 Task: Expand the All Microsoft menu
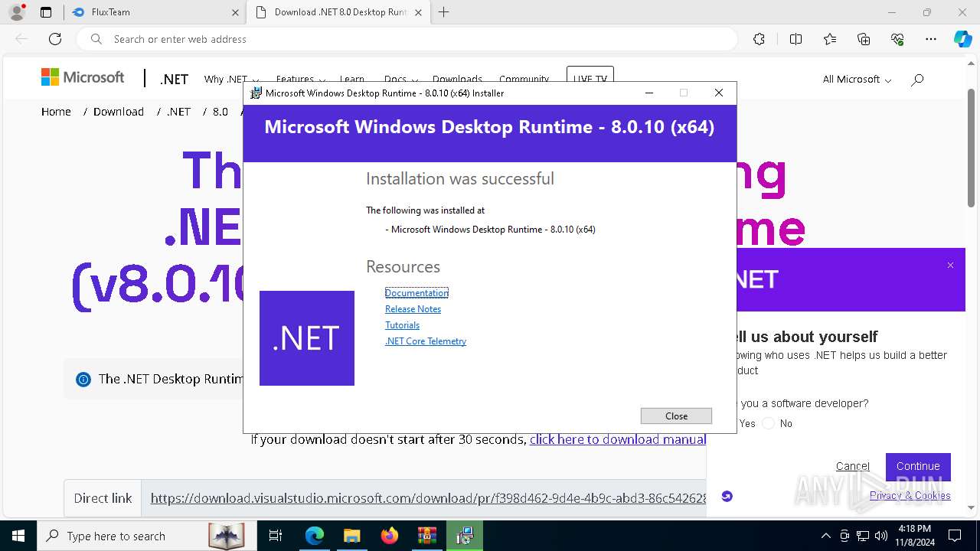point(857,80)
